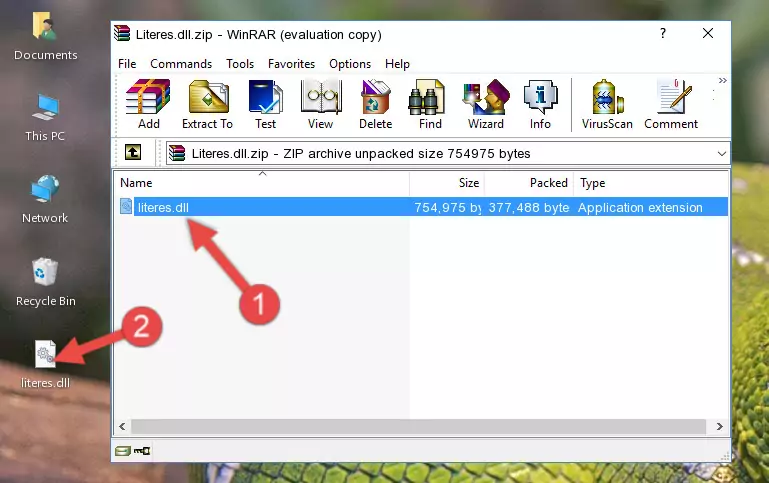Open the Find binoculars tool
The height and width of the screenshot is (483, 769).
click(x=430, y=104)
